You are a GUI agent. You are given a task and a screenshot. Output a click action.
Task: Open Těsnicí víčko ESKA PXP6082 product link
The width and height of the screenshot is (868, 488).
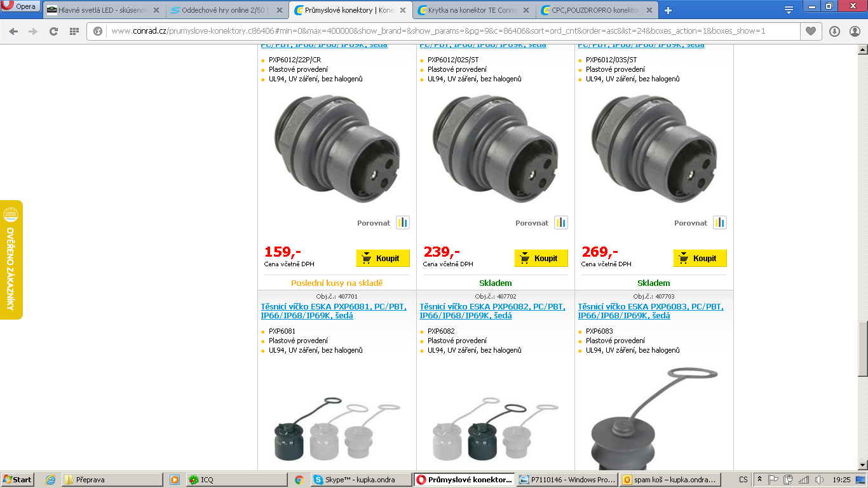click(x=492, y=311)
